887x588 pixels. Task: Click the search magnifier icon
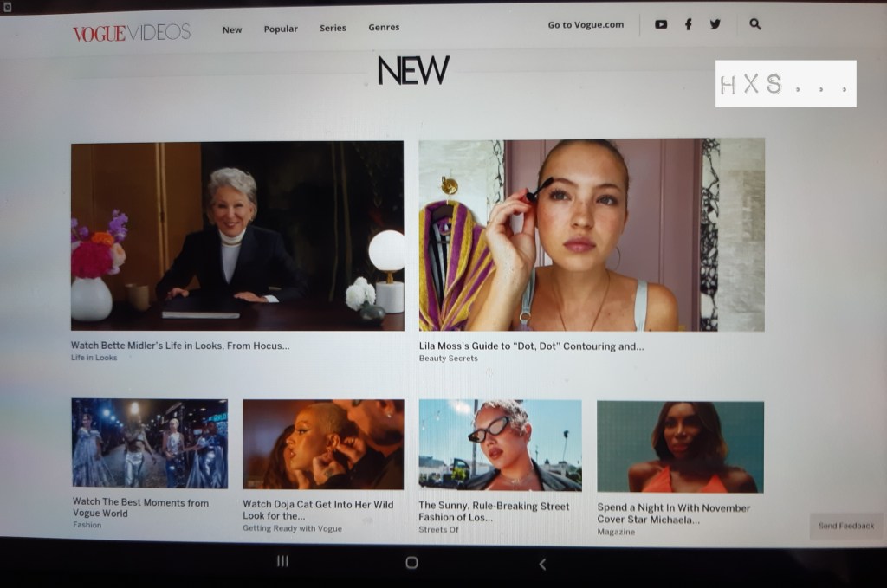tap(755, 25)
